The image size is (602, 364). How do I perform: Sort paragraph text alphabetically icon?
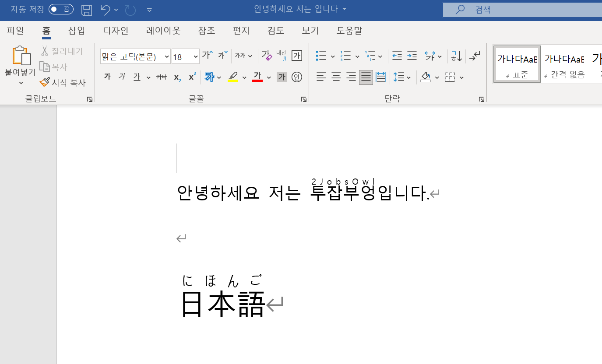click(x=457, y=56)
